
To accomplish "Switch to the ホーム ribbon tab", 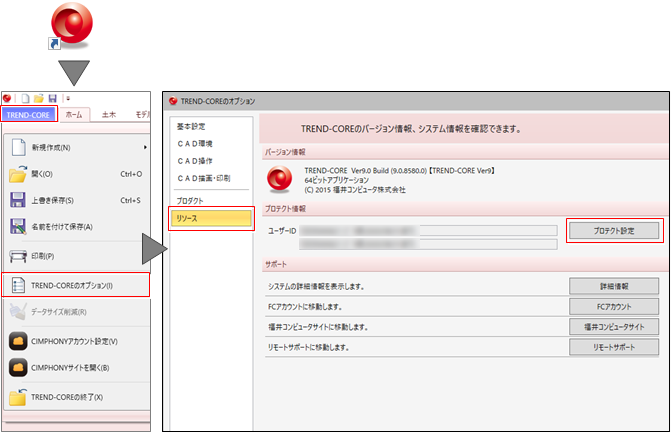I will pos(74,115).
